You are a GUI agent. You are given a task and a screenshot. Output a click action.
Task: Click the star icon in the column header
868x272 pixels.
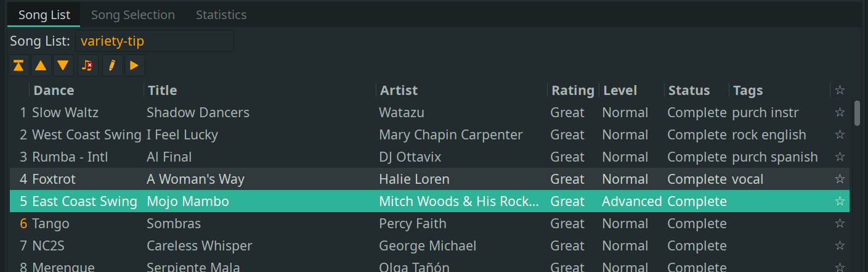tap(839, 91)
